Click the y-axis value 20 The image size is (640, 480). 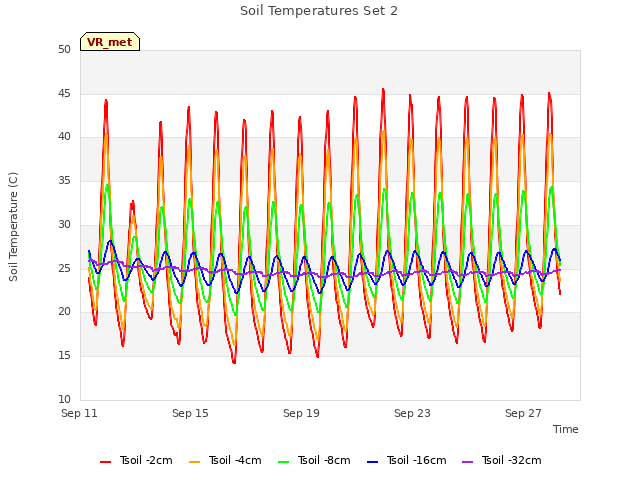coord(64,312)
